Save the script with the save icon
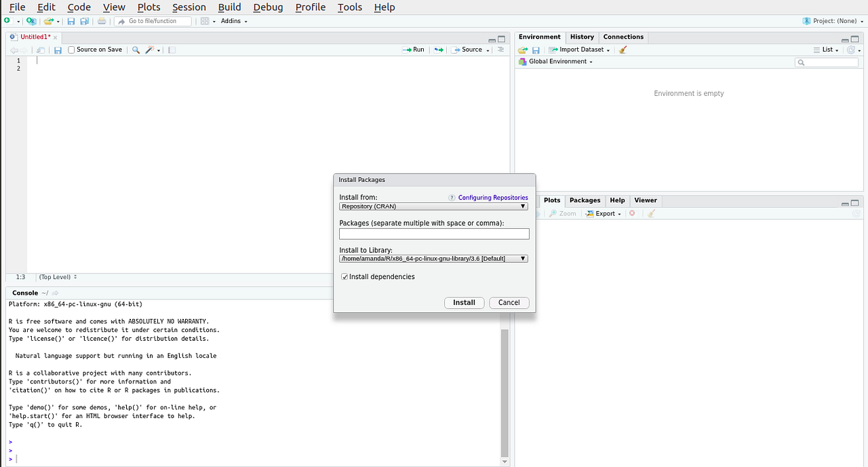868x467 pixels. (x=58, y=50)
